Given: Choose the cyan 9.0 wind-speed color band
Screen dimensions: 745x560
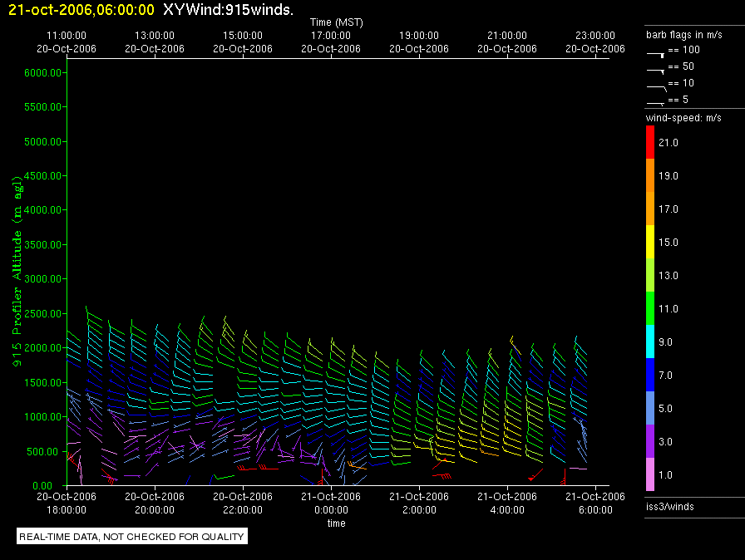Looking at the screenshot, I should [651, 341].
